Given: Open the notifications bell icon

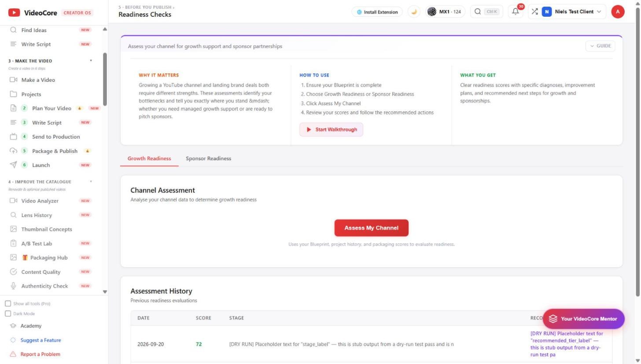Looking at the screenshot, I should click(x=516, y=12).
